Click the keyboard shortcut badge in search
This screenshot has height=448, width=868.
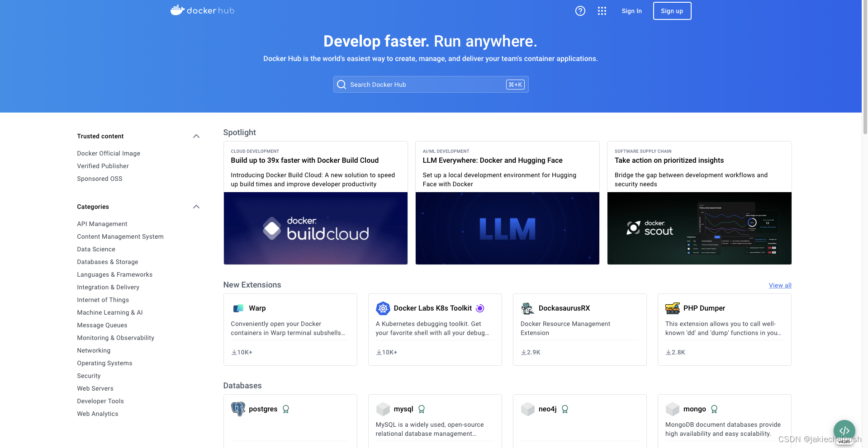[x=515, y=85]
